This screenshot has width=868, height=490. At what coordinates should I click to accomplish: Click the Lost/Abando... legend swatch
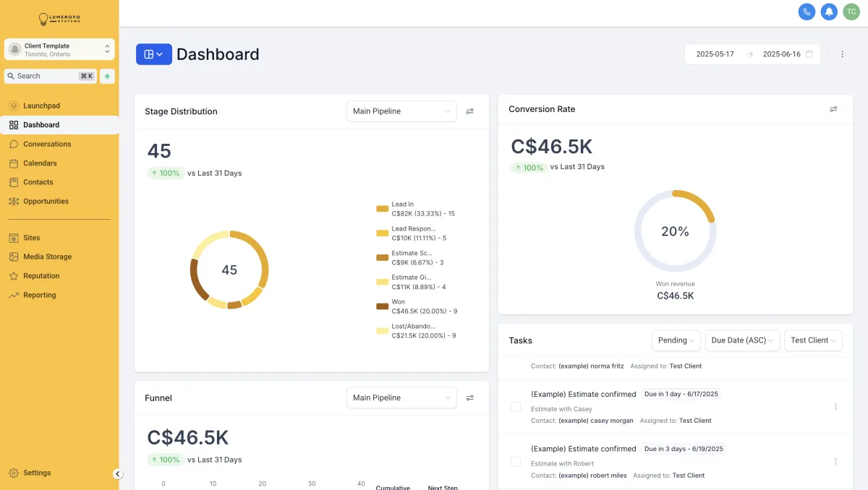[383, 331]
